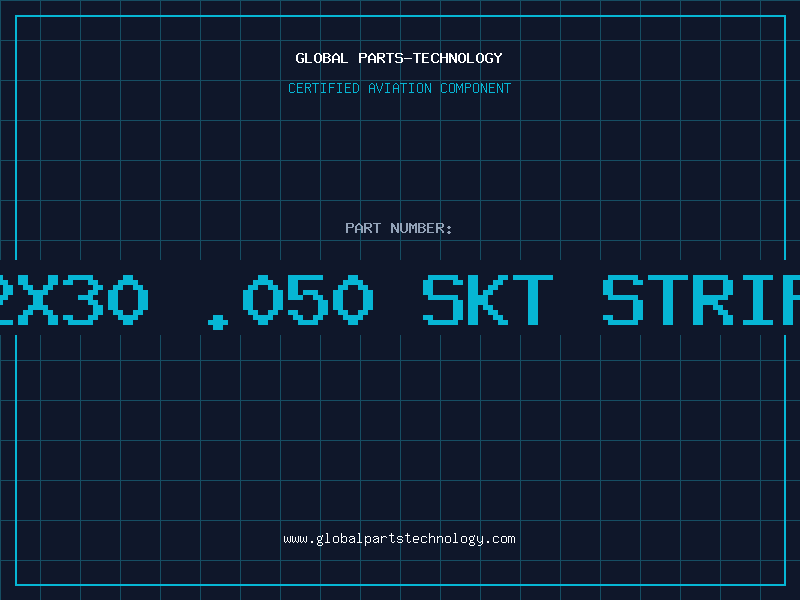
Task: Click the CERTIFIED AVIATION COMPONENT subtitle
Action: click(x=399, y=88)
